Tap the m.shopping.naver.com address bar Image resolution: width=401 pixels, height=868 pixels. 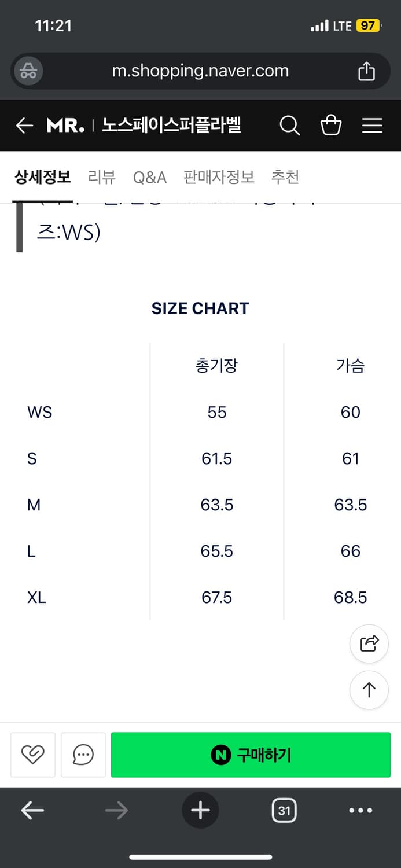coord(200,71)
